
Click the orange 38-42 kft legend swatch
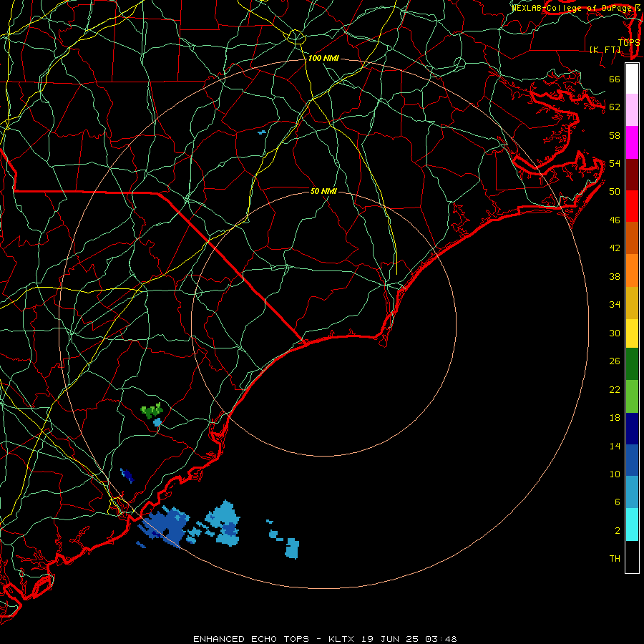point(632,270)
